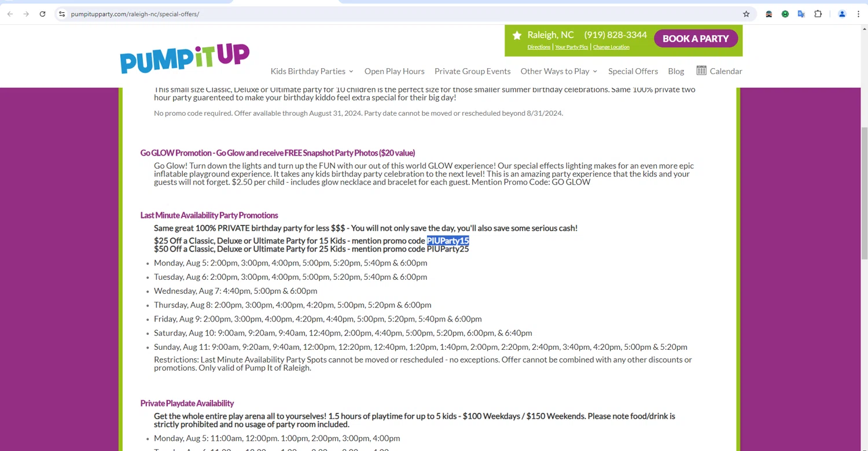Click the Sunday, Aug 11 availability row

pos(421,347)
